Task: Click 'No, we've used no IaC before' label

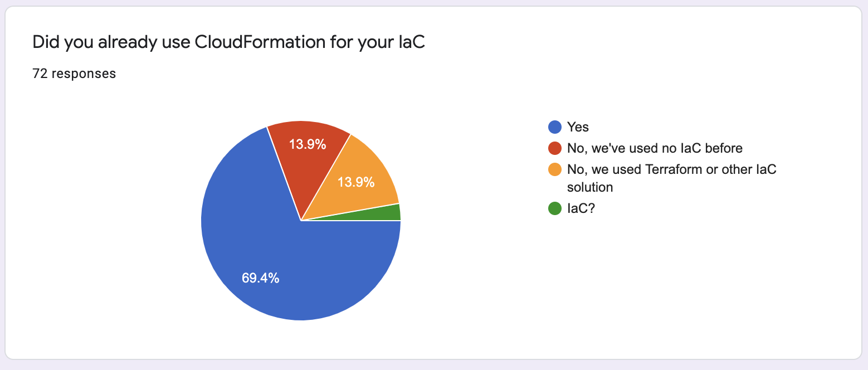Action: [655, 148]
